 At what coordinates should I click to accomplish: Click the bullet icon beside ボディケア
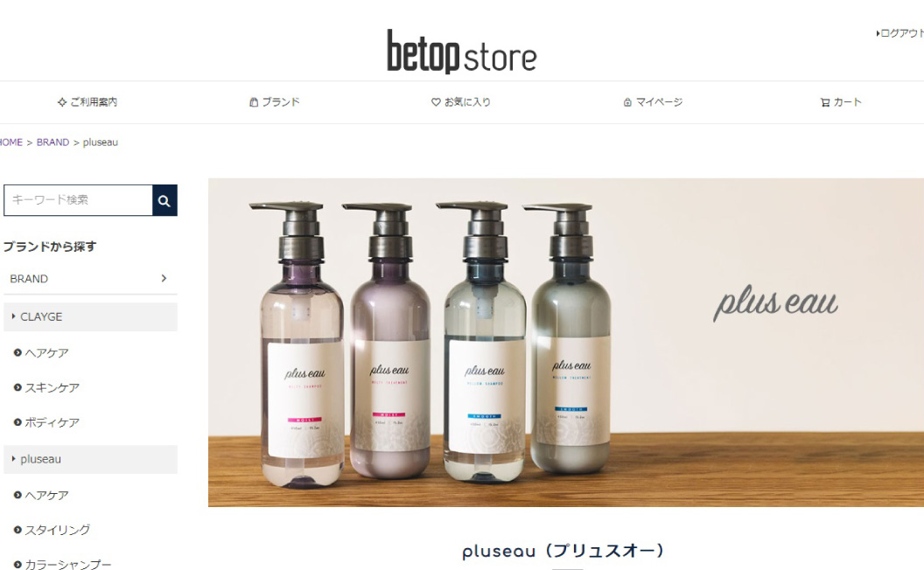tap(17, 422)
